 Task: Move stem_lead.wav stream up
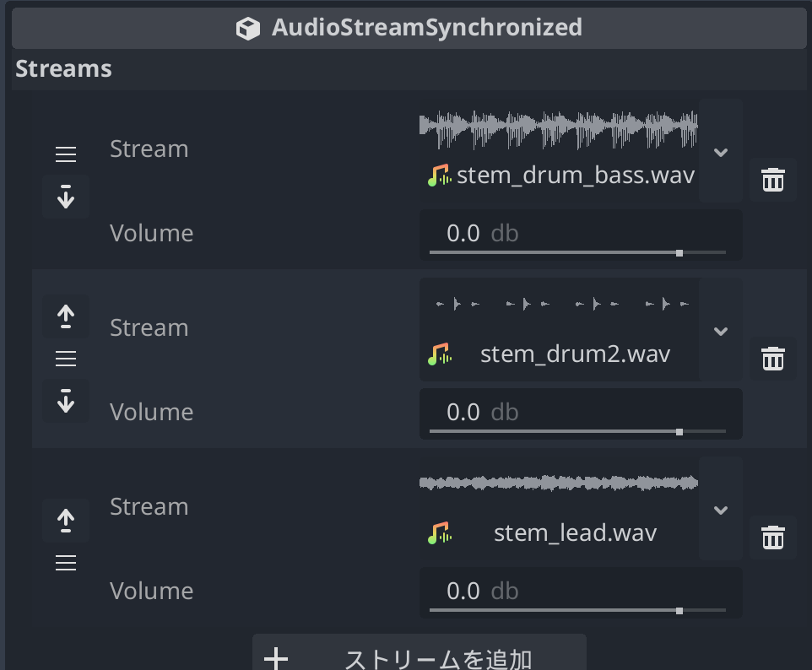click(66, 521)
